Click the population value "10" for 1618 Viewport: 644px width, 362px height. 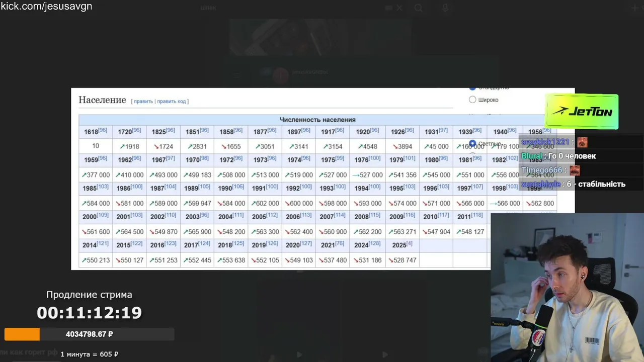(96, 146)
